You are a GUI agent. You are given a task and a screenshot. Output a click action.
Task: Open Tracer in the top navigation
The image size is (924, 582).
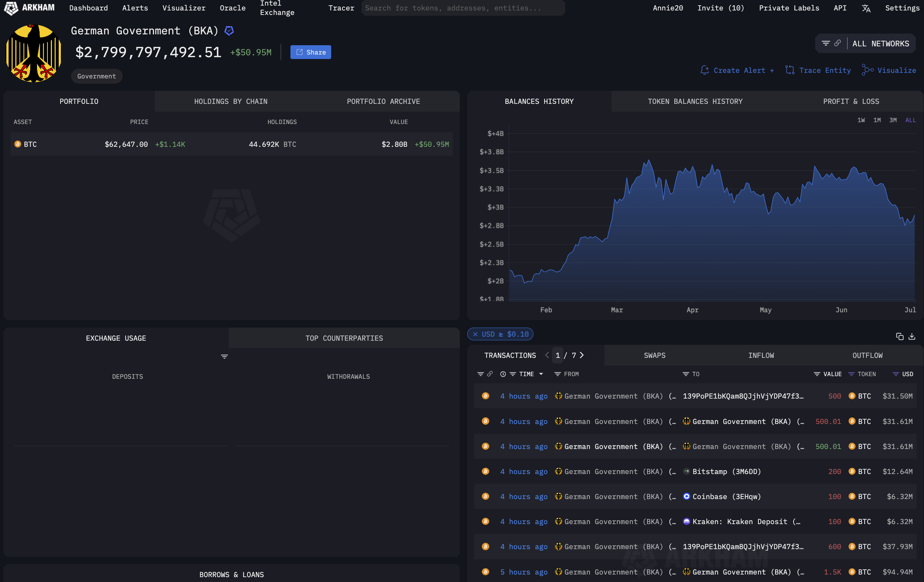[341, 8]
